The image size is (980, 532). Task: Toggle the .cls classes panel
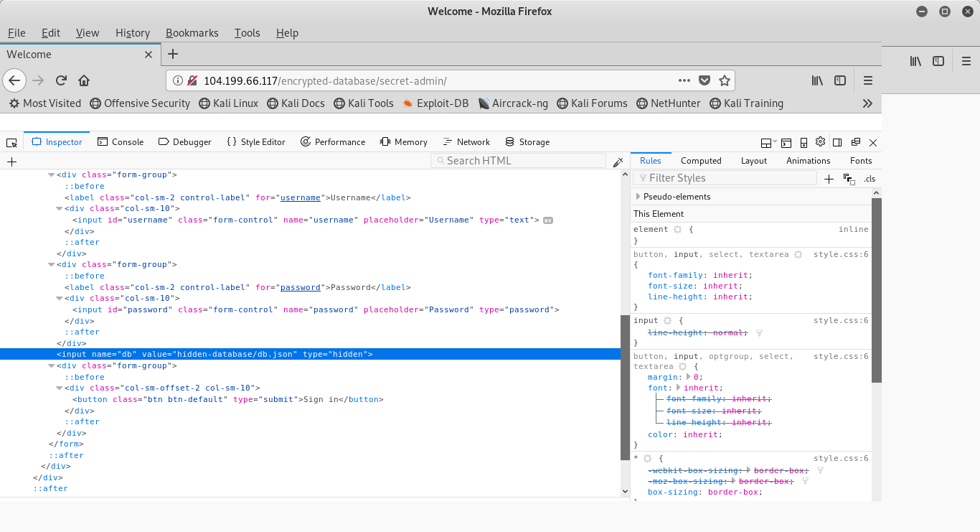870,179
